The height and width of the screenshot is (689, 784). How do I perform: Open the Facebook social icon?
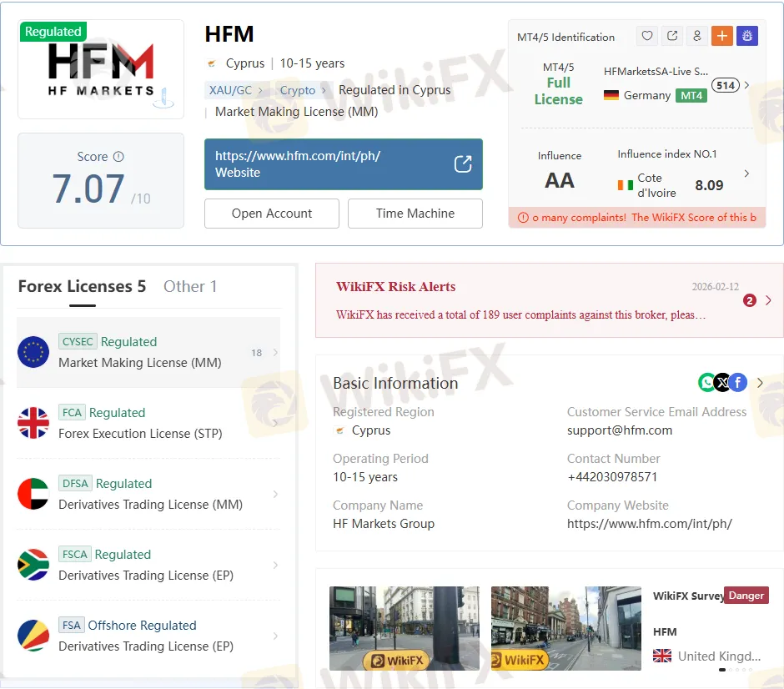(x=738, y=383)
